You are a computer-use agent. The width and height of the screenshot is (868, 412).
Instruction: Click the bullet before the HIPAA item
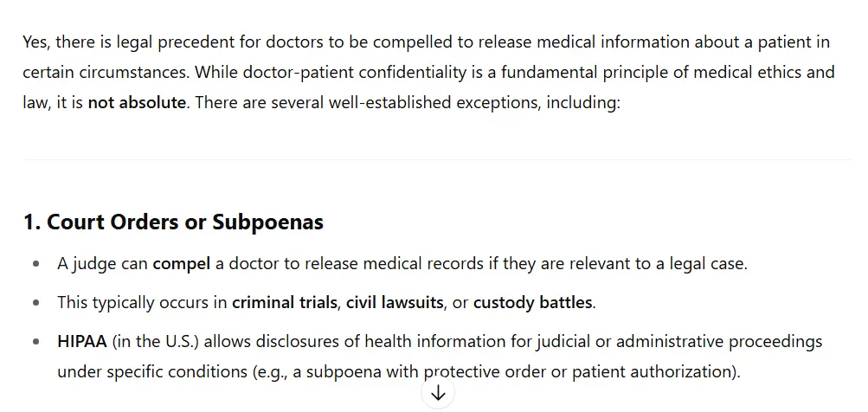[36, 342]
